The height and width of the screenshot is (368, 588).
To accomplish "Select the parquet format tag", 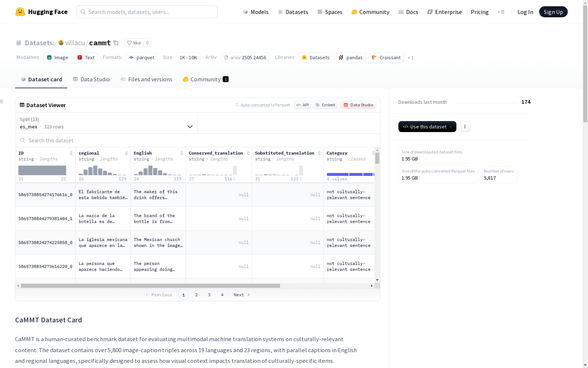I will point(141,57).
